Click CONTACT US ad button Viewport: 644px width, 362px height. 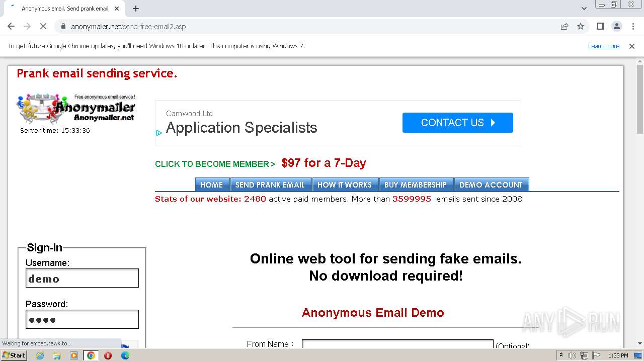click(x=457, y=123)
